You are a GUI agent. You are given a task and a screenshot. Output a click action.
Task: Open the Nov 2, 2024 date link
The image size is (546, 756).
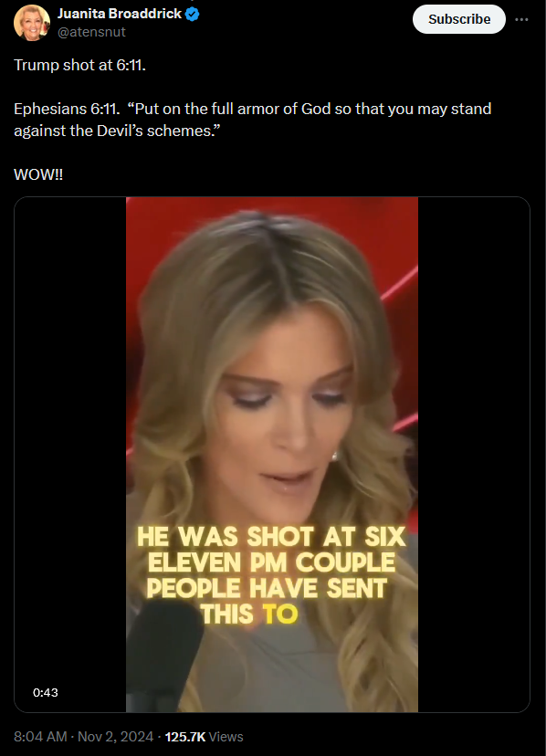pyautogui.click(x=115, y=736)
